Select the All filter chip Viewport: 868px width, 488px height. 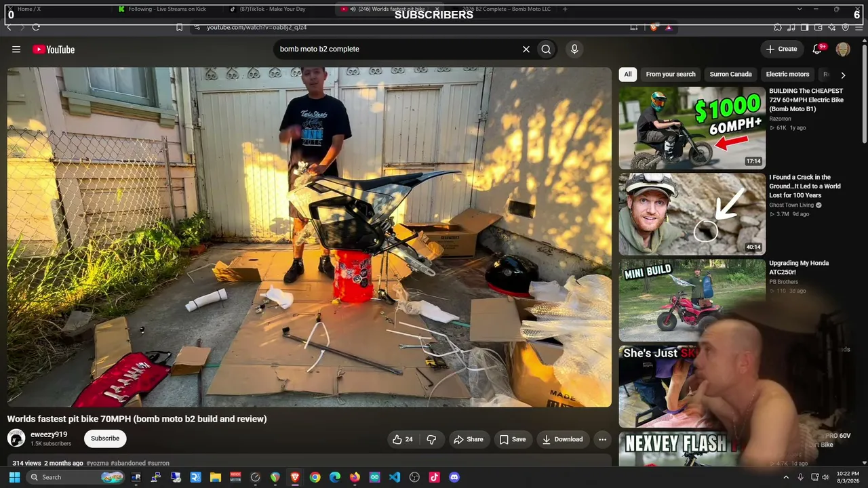[628, 75]
